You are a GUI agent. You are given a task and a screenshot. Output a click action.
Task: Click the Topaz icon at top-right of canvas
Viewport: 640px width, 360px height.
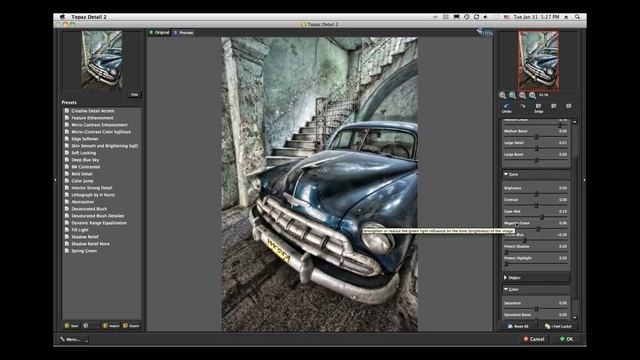[x=484, y=32]
